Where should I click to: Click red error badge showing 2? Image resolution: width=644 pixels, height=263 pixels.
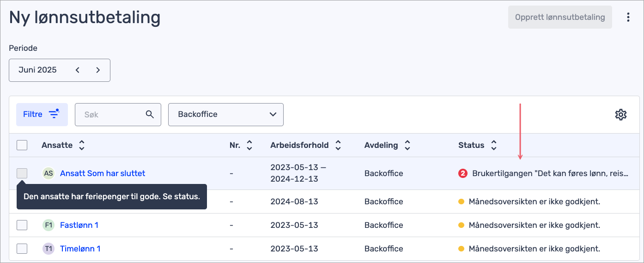463,173
